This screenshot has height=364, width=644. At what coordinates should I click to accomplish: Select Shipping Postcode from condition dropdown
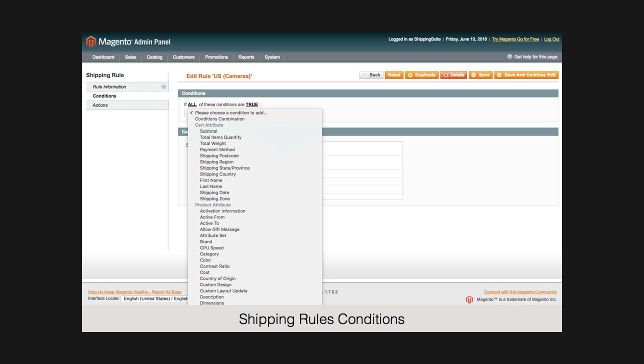[x=219, y=156]
